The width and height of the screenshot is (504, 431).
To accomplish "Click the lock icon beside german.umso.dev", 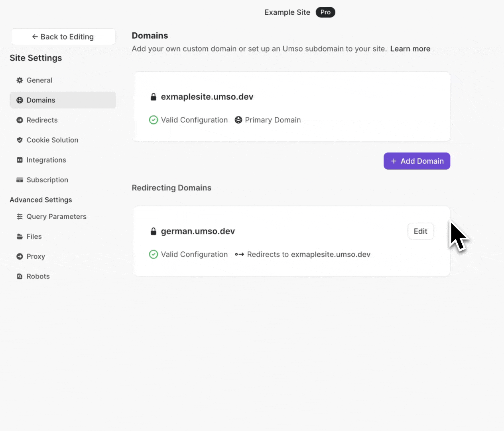I will click(x=154, y=231).
